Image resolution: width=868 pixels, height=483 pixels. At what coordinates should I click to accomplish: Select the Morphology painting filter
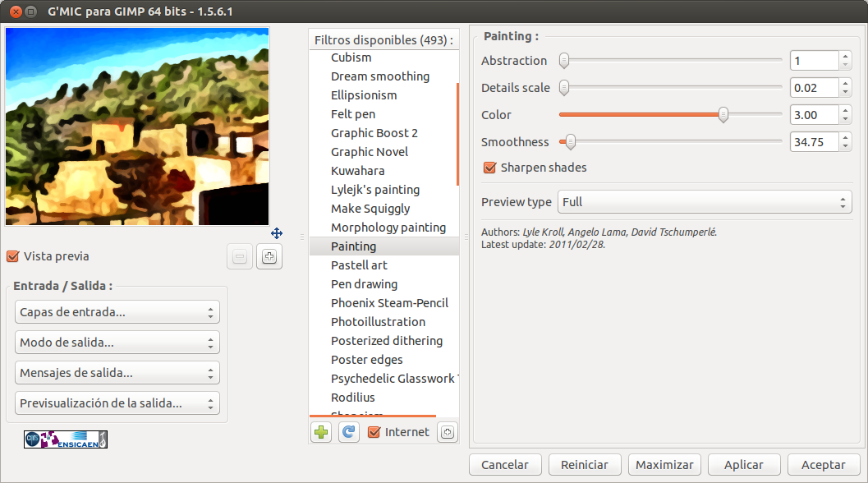click(x=388, y=227)
